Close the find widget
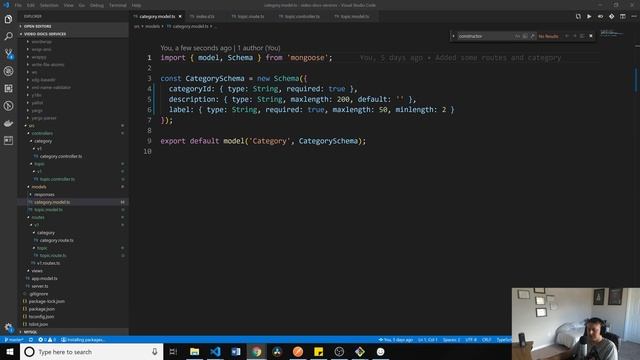The width and height of the screenshot is (640, 360). pyautogui.click(x=591, y=36)
